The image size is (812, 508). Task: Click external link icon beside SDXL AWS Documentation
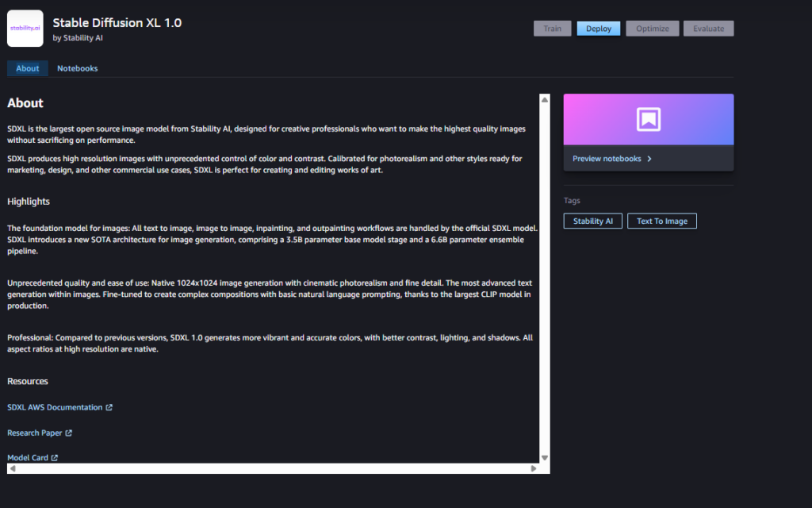pyautogui.click(x=109, y=407)
